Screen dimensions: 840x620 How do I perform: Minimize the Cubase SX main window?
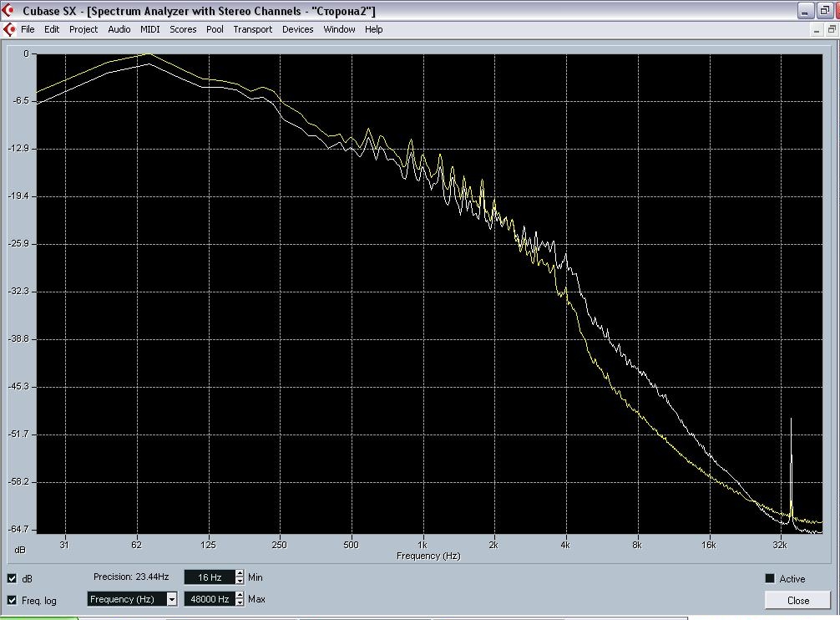click(x=805, y=11)
